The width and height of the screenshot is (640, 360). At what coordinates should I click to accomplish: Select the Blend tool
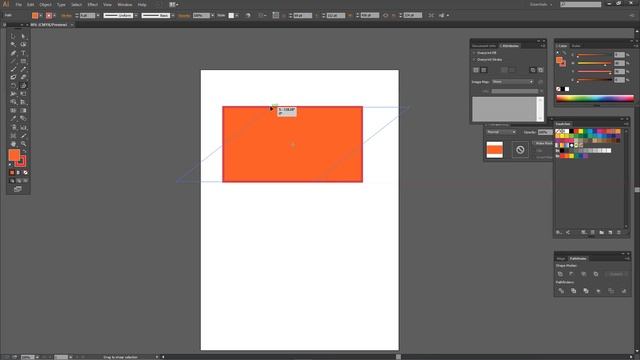[23, 118]
